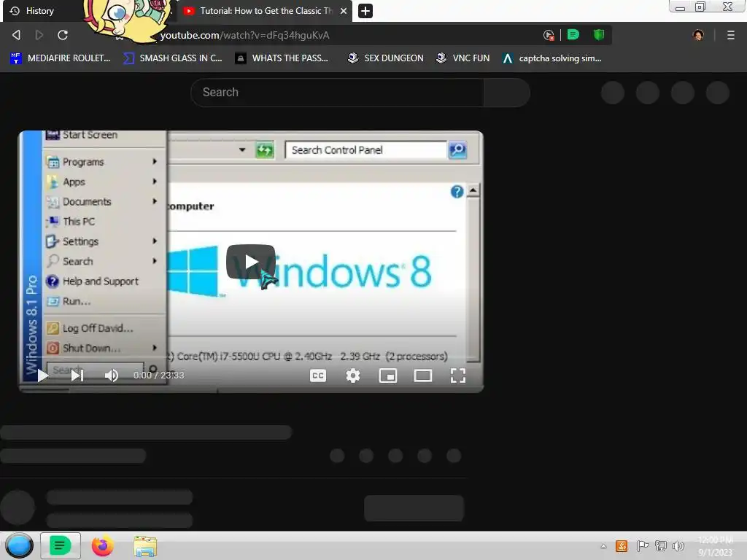The height and width of the screenshot is (560, 747).
Task: Open the browser hamburger menu
Action: pyautogui.click(x=731, y=35)
